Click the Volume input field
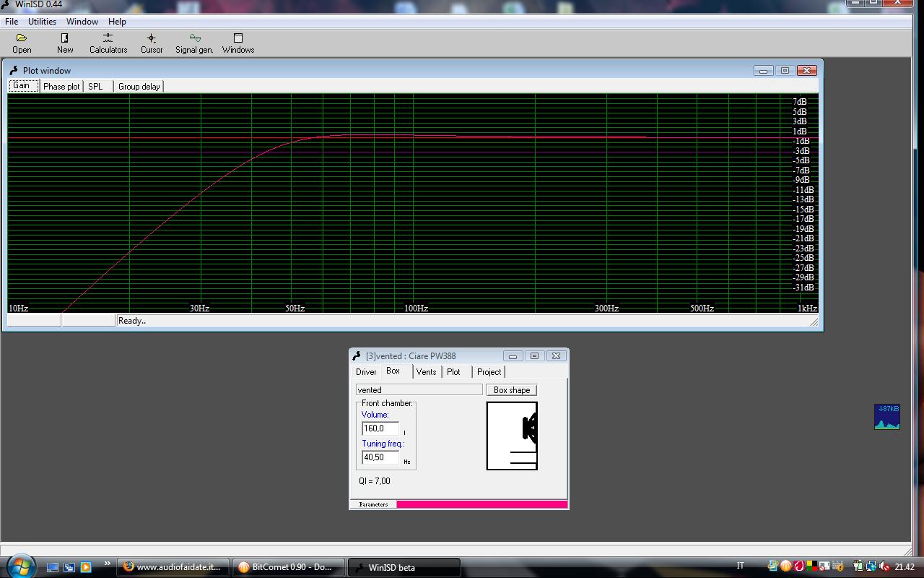Viewport: 924px width, 578px height. pyautogui.click(x=380, y=428)
